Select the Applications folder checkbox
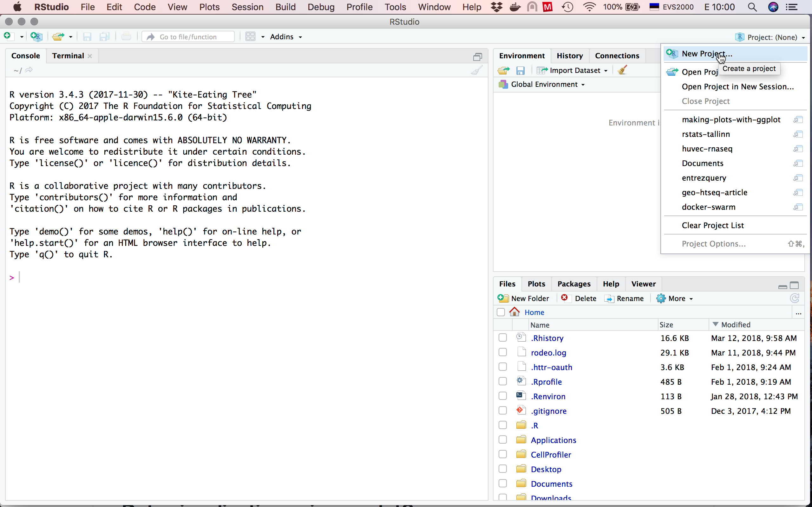 (x=502, y=440)
